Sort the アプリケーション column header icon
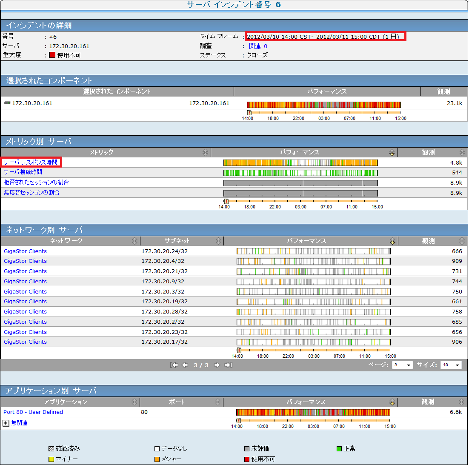 pos(134,402)
